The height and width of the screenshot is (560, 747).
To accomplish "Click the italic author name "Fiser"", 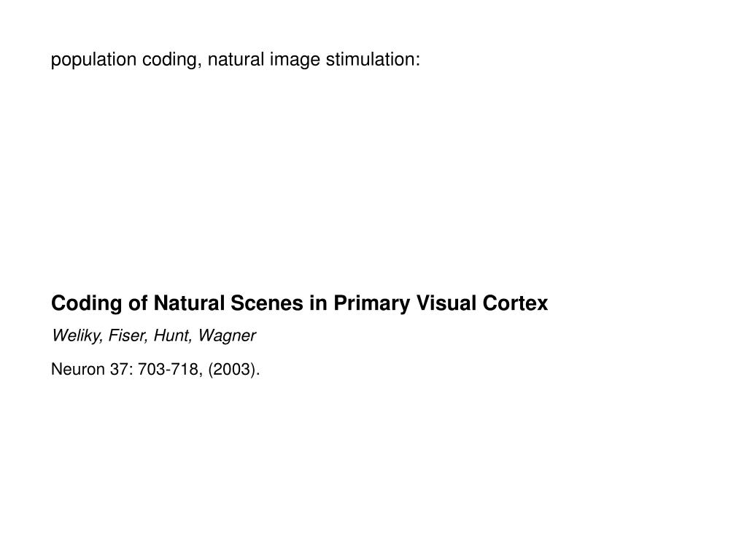I will point(127,335).
